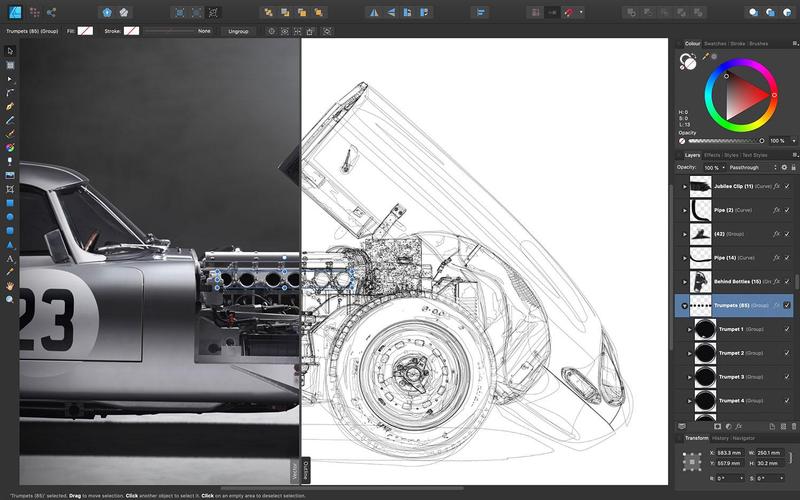Image resolution: width=800 pixels, height=500 pixels.
Task: Open the Stroke colour swatch
Action: (132, 31)
